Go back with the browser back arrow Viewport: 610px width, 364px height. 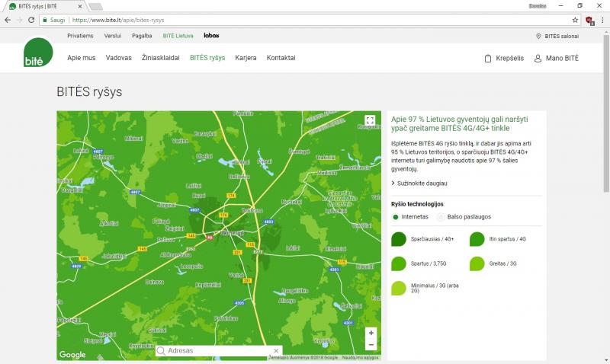click(x=8, y=20)
